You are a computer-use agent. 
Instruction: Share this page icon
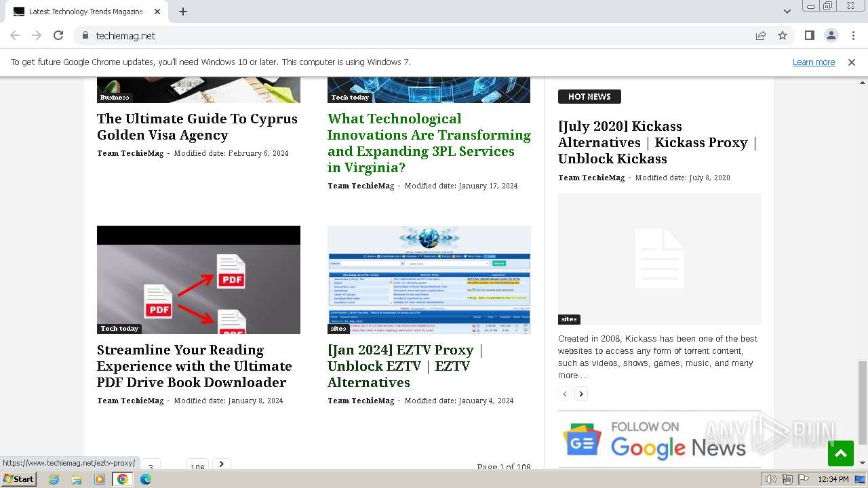click(x=761, y=35)
